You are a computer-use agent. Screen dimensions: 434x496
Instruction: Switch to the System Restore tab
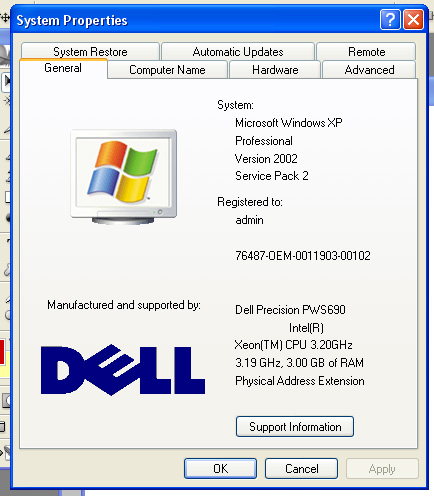[x=90, y=51]
